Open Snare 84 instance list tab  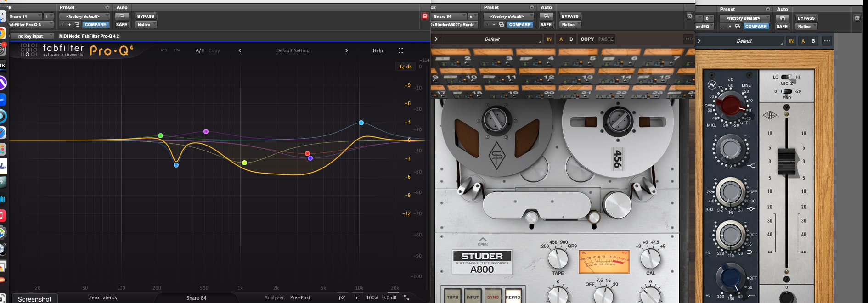click(197, 298)
